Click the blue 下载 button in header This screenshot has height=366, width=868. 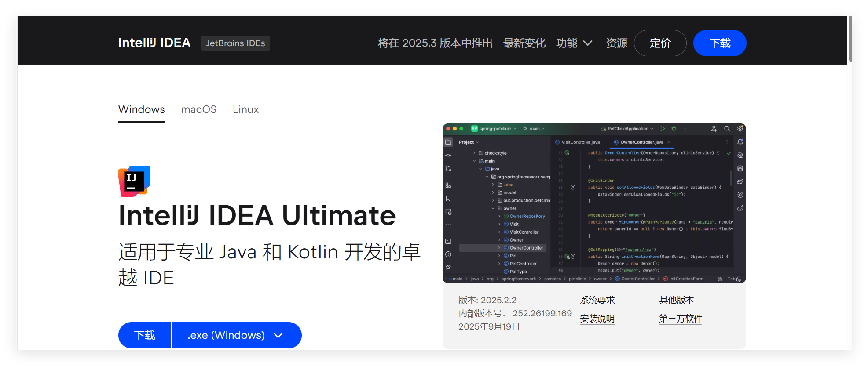click(x=720, y=43)
